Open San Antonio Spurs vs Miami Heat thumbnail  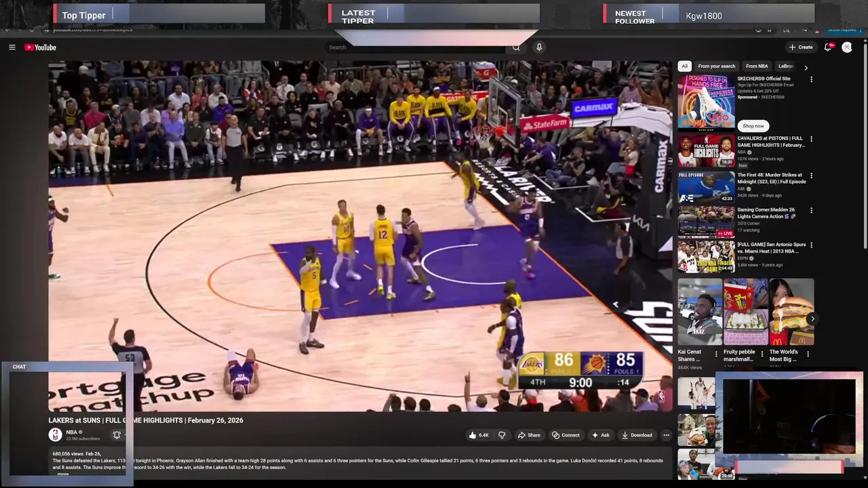coord(706,256)
